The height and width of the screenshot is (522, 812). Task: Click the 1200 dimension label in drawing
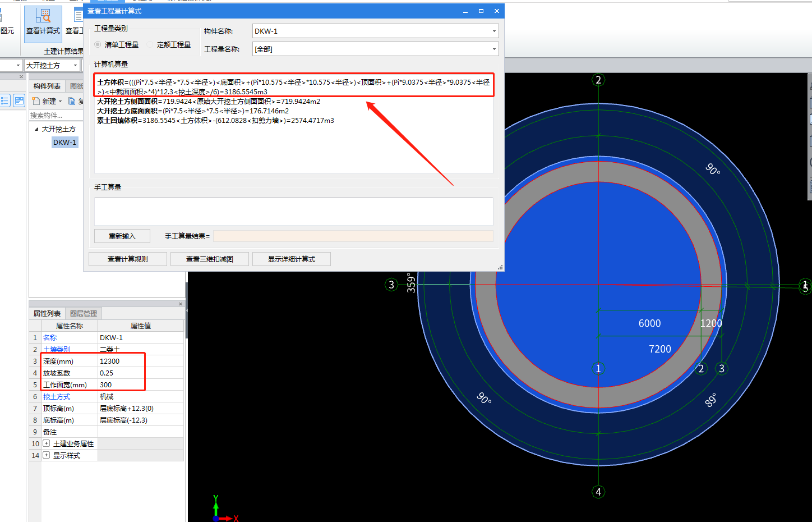[711, 323]
